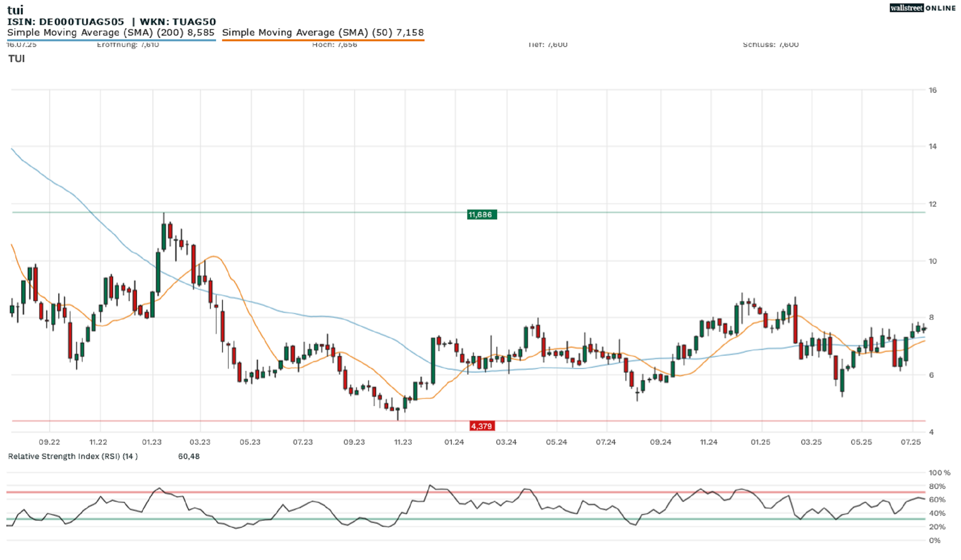Click the price axis label 14
Screen dimensions: 961x560
932,146
